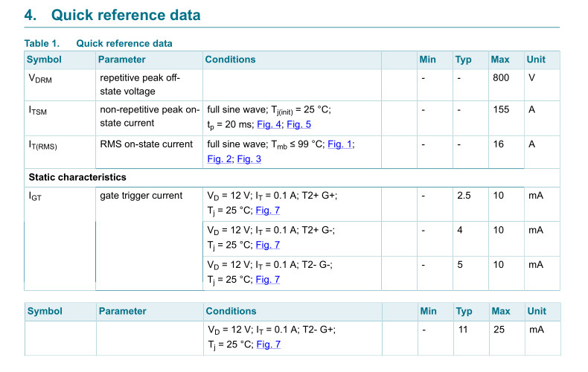588x372 pixels.
Task: Click the Table 1 caption text
Action: pyautogui.click(x=98, y=43)
